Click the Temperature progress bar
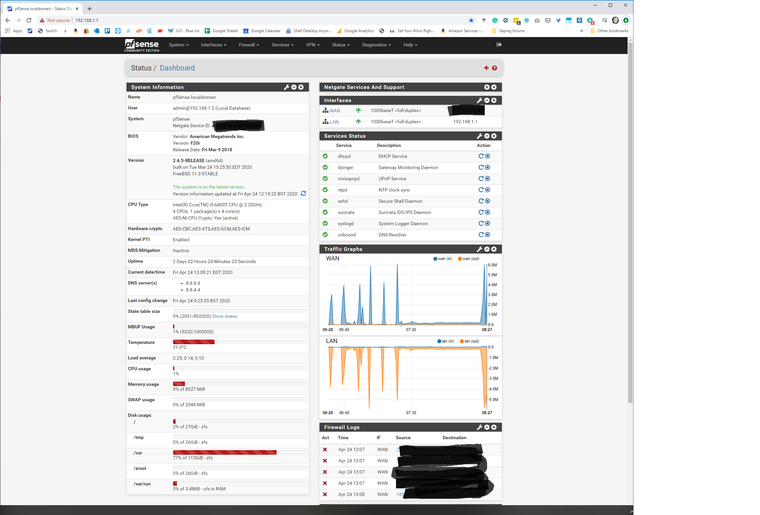This screenshot has height=515, width=760. click(x=240, y=342)
